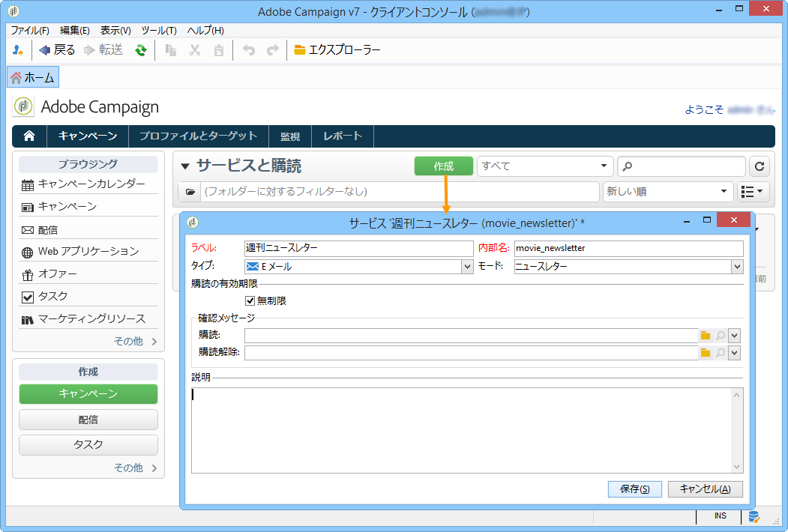
Task: Click the 内部名 input field
Action: pos(629,248)
